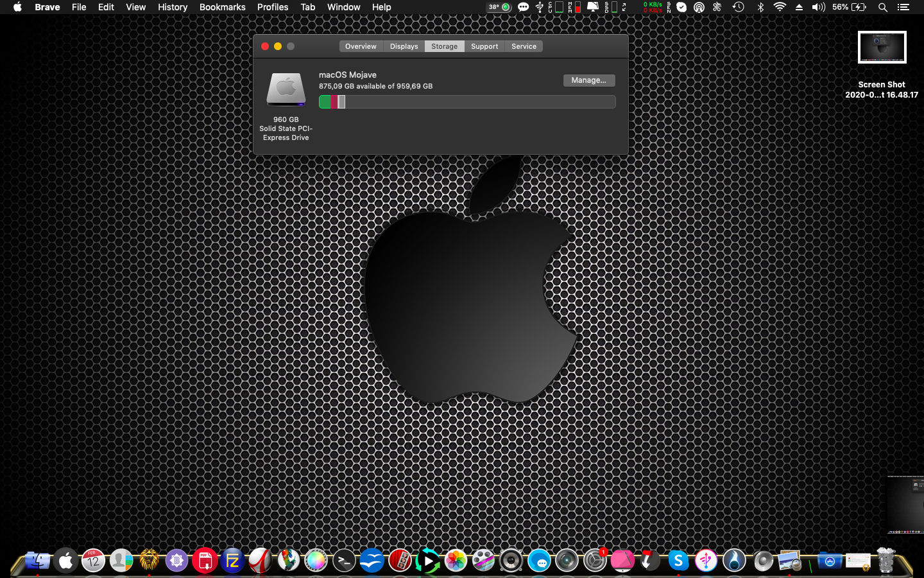Open Spotlight search magnifier icon

tap(883, 7)
